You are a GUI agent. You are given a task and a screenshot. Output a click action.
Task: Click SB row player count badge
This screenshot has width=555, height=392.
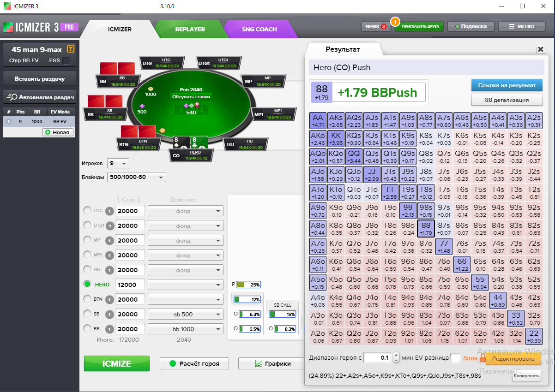(110, 314)
